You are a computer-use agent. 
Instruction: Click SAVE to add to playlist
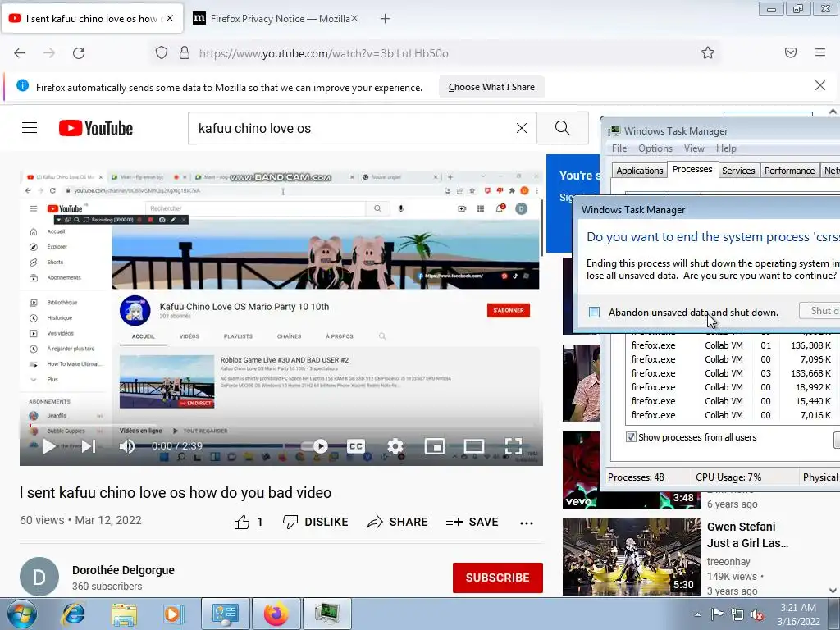coord(472,522)
